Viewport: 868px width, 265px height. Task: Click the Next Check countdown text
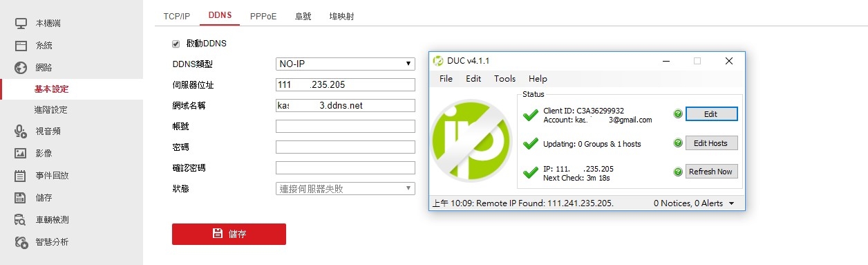point(576,178)
